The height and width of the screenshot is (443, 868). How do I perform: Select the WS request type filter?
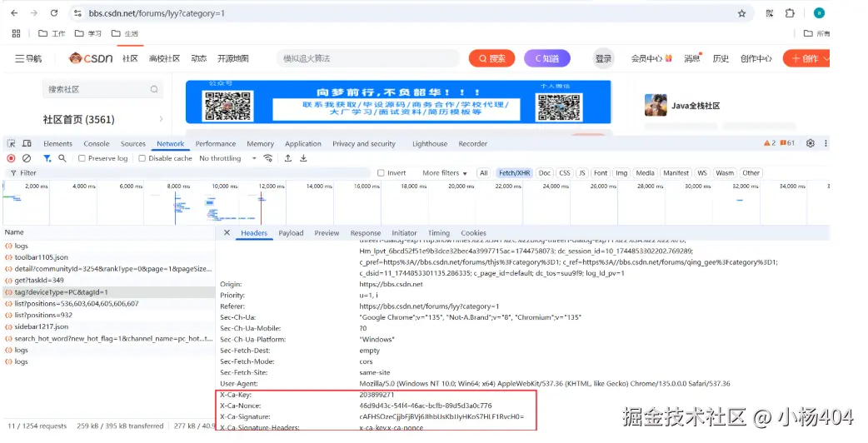point(702,173)
